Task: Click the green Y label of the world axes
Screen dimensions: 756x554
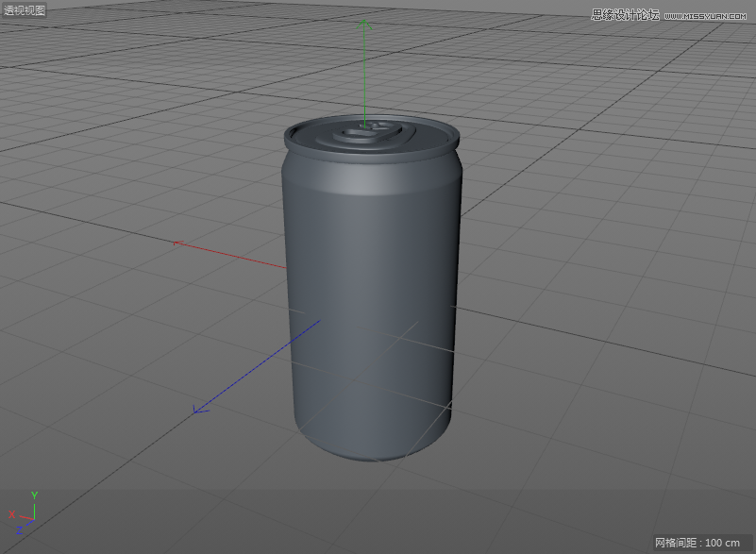Action: coord(34,495)
